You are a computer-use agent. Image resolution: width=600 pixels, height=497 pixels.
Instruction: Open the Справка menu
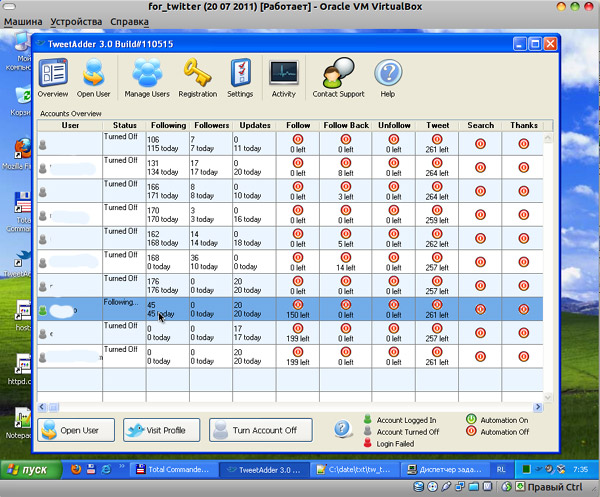(x=129, y=22)
